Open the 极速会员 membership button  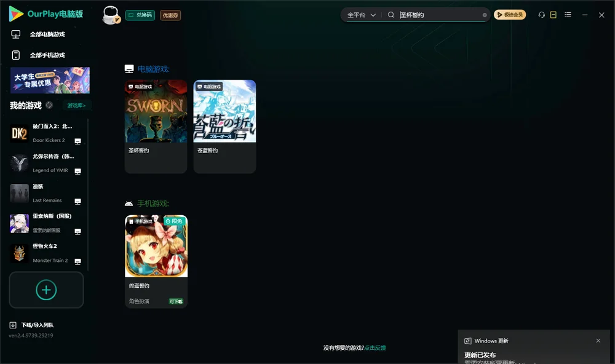509,15
